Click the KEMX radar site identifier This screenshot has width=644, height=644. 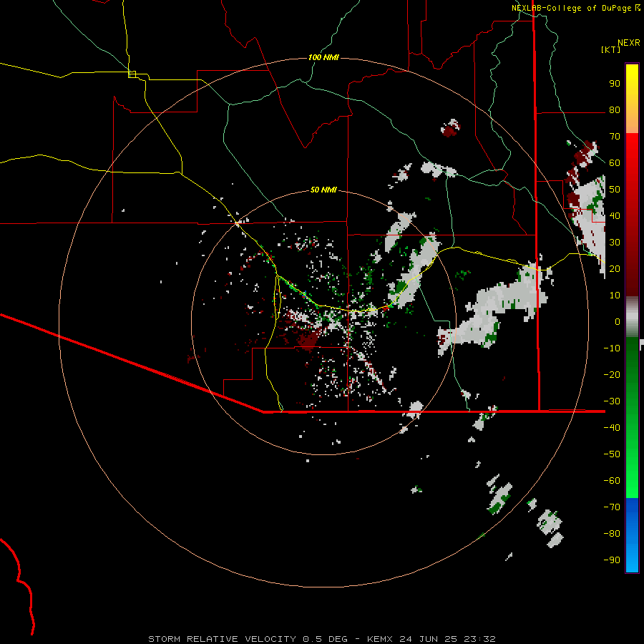click(380, 639)
